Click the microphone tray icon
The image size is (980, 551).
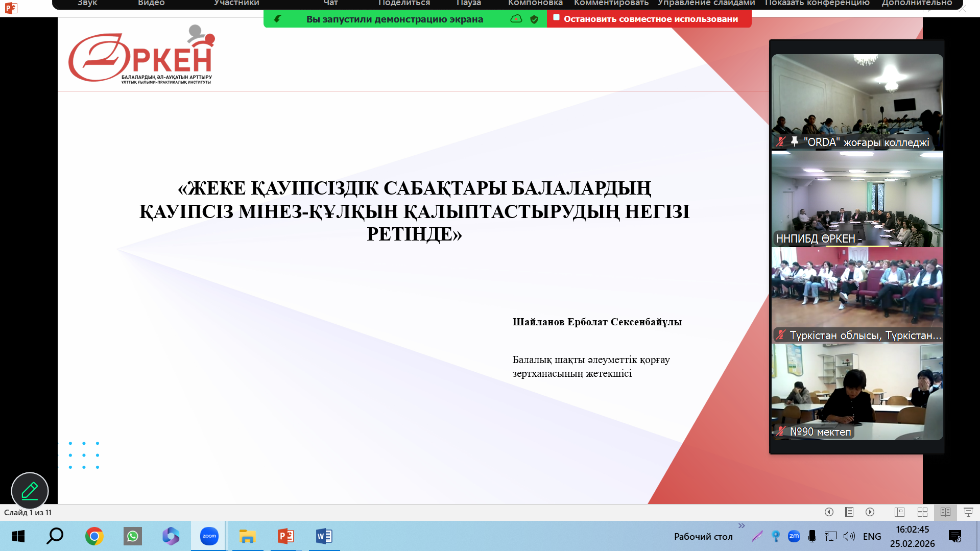(812, 536)
